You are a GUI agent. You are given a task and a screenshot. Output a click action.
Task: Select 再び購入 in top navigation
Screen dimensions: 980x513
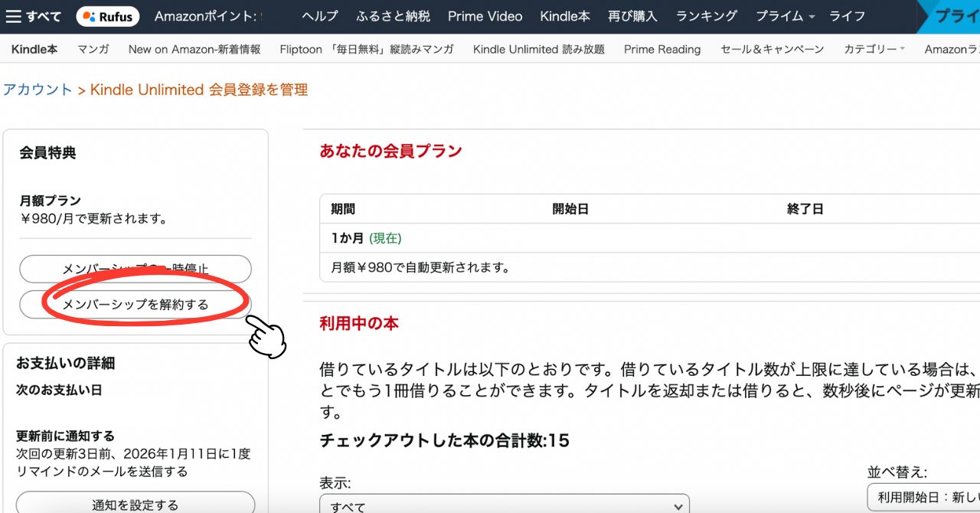(x=632, y=16)
